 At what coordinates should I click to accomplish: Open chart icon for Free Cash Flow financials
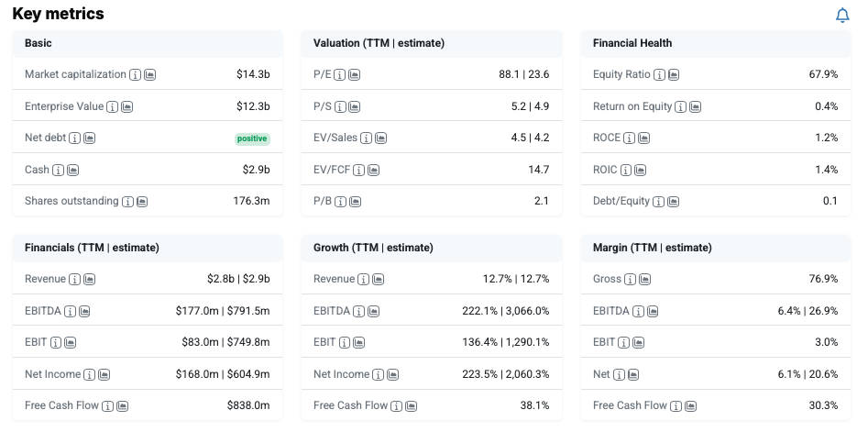pos(122,405)
